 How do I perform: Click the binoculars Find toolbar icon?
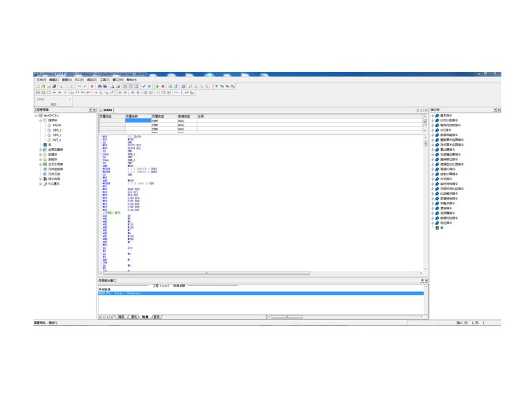click(100, 86)
